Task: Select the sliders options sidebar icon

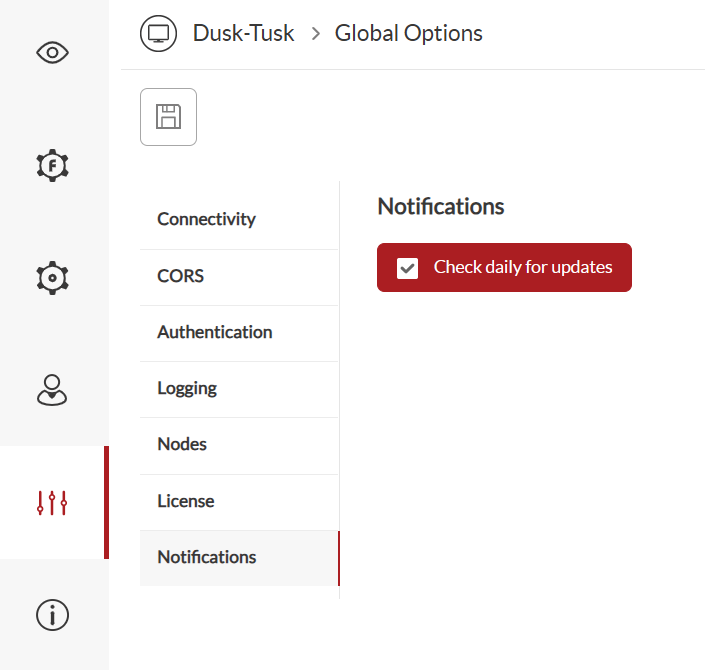Action: (52, 503)
